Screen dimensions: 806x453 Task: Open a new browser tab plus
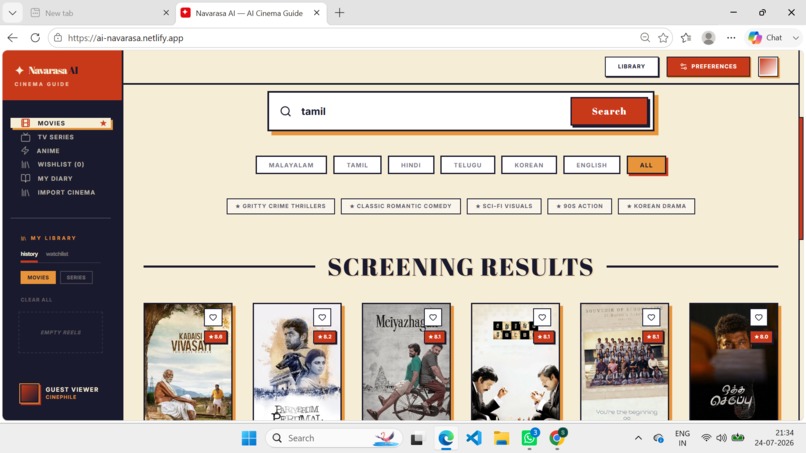(339, 13)
